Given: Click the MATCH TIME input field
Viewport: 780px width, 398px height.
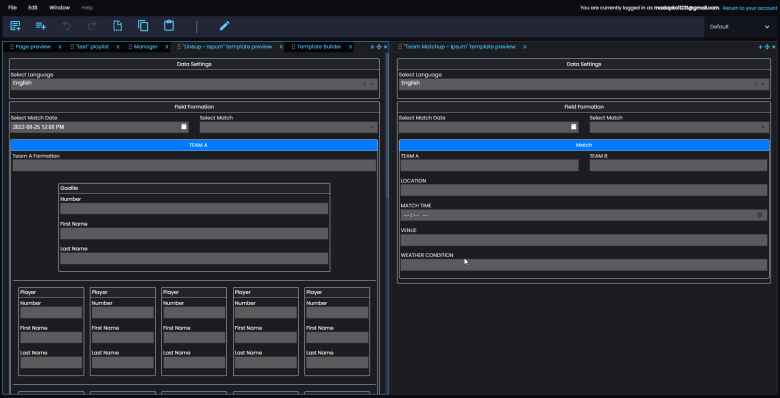Looking at the screenshot, I should [x=584, y=215].
